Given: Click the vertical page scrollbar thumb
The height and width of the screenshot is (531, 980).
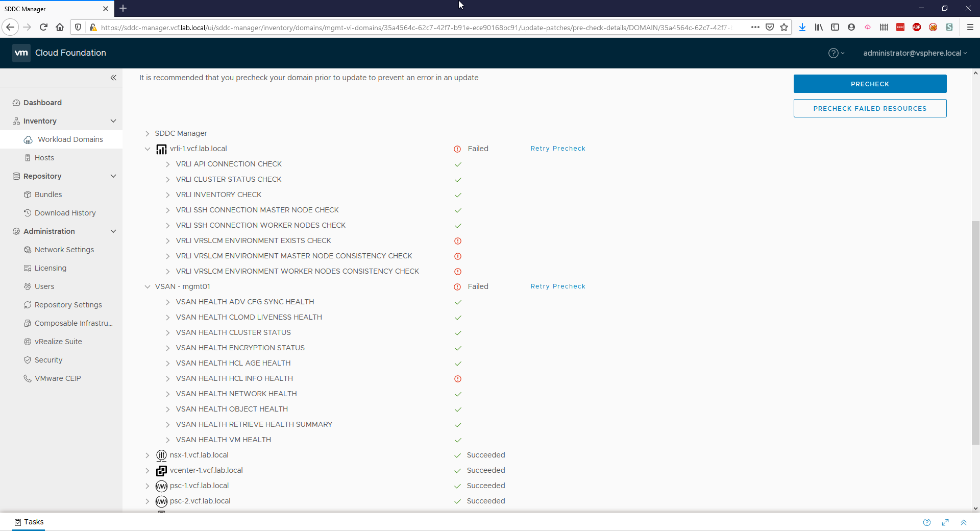Looking at the screenshot, I should (975, 333).
